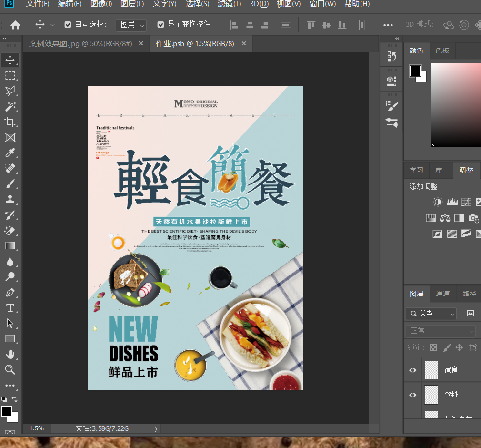Click the foreground color swatch in 颜色 panel
The height and width of the screenshot is (448, 481).
(415, 71)
